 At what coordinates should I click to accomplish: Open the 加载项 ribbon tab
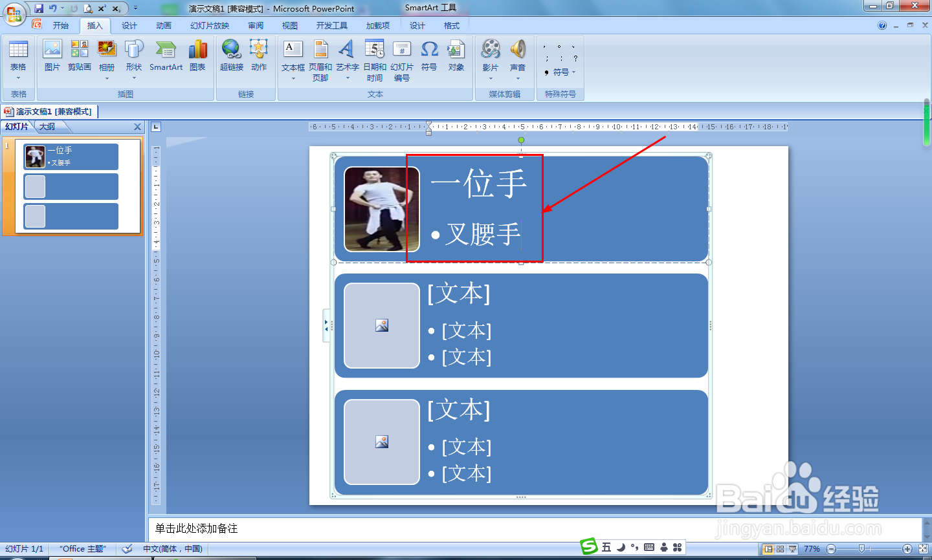click(x=378, y=25)
